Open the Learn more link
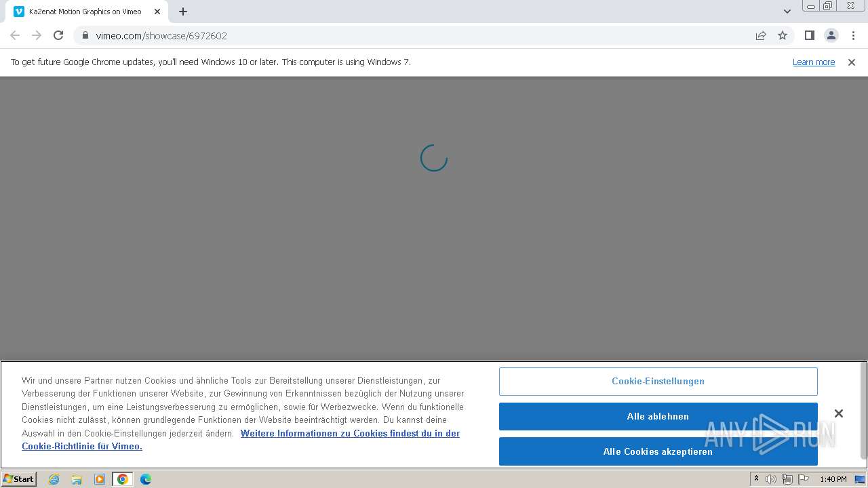The image size is (868, 488). point(814,62)
